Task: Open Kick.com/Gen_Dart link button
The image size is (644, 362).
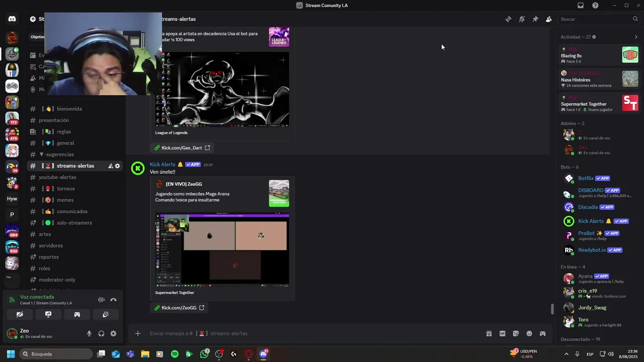Action: click(x=182, y=148)
